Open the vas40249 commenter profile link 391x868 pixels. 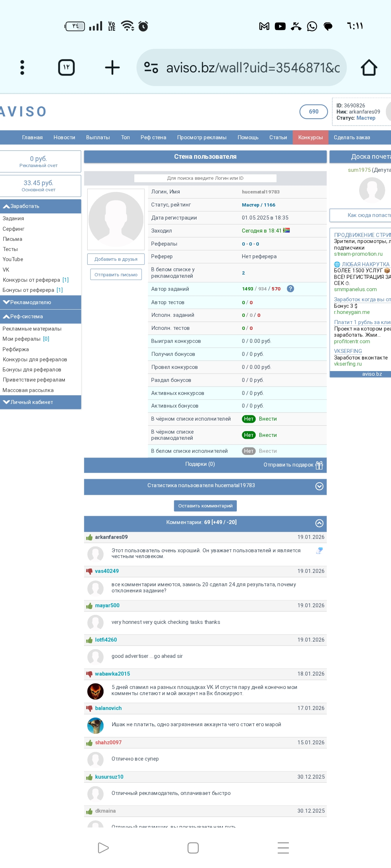tap(107, 571)
